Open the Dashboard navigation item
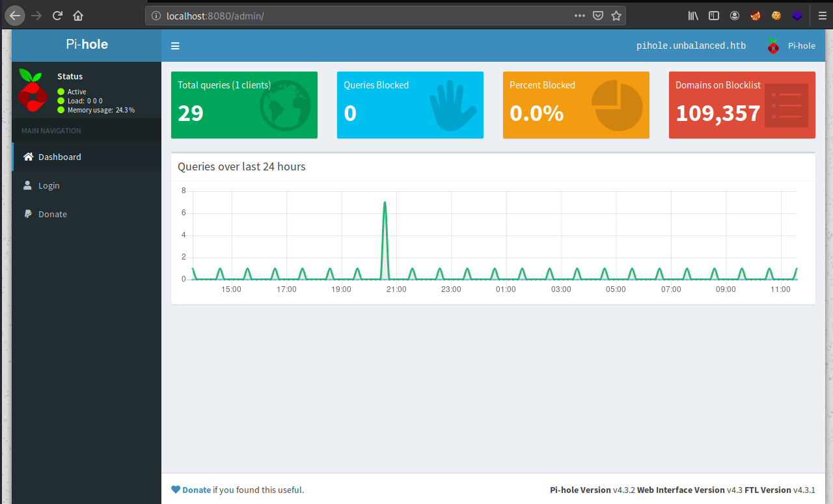Viewport: 833px width, 504px height. coord(87,157)
